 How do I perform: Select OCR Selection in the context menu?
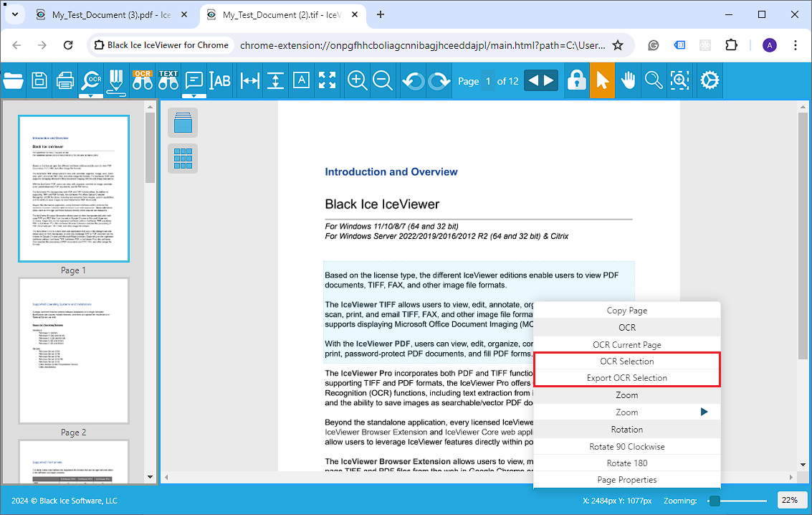(x=626, y=361)
